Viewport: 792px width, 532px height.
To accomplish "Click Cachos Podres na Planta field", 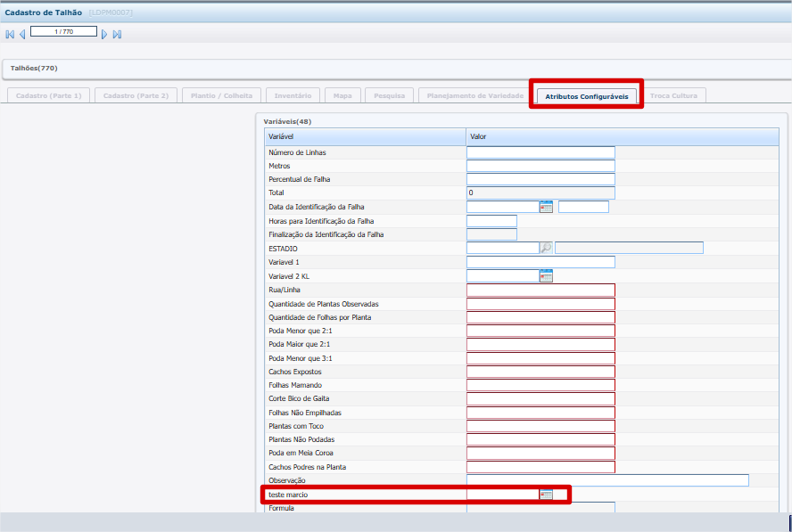I will [x=540, y=467].
